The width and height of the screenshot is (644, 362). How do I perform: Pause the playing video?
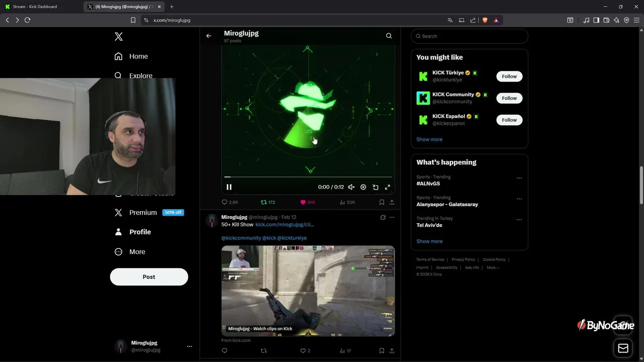(x=229, y=187)
